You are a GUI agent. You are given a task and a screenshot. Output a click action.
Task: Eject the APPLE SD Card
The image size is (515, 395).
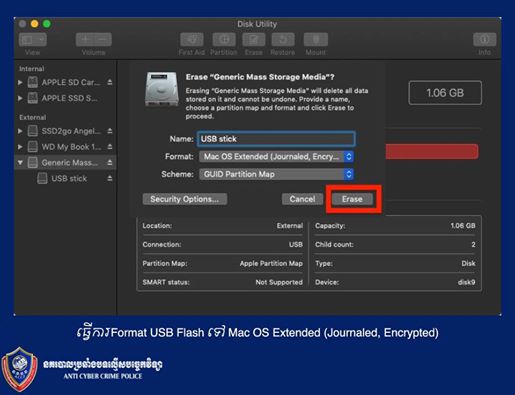(x=110, y=82)
